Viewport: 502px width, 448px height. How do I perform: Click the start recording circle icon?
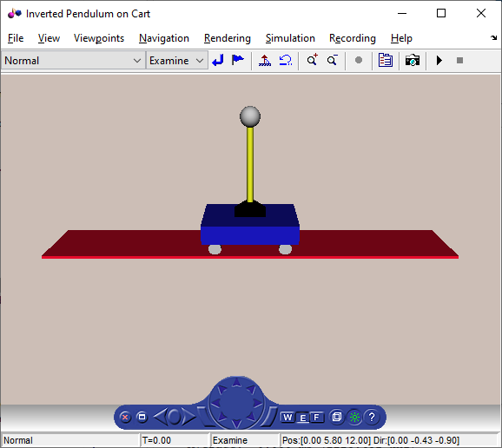tap(359, 60)
